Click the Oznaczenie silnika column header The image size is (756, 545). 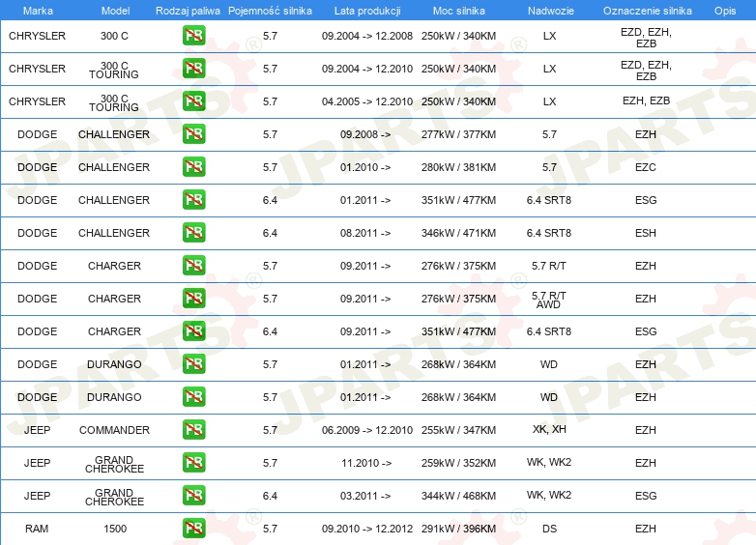pos(647,11)
